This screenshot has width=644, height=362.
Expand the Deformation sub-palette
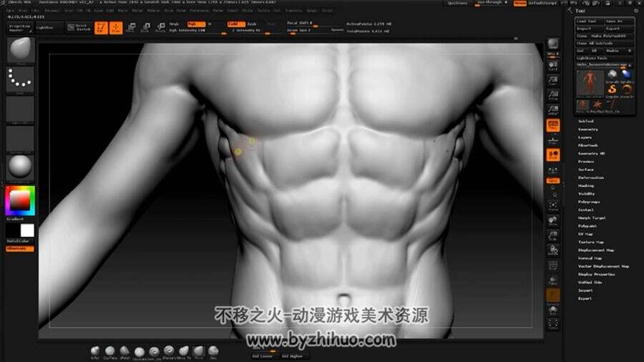591,177
